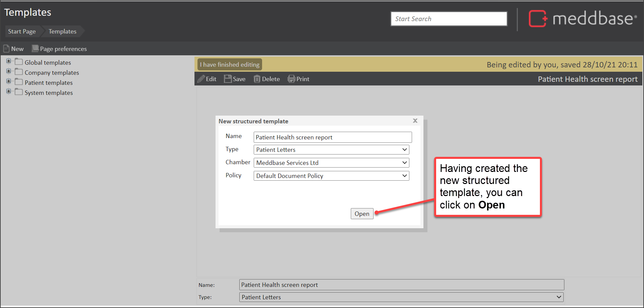Click the Edit pencil icon
Image resolution: width=644 pixels, height=308 pixels.
[x=201, y=79]
